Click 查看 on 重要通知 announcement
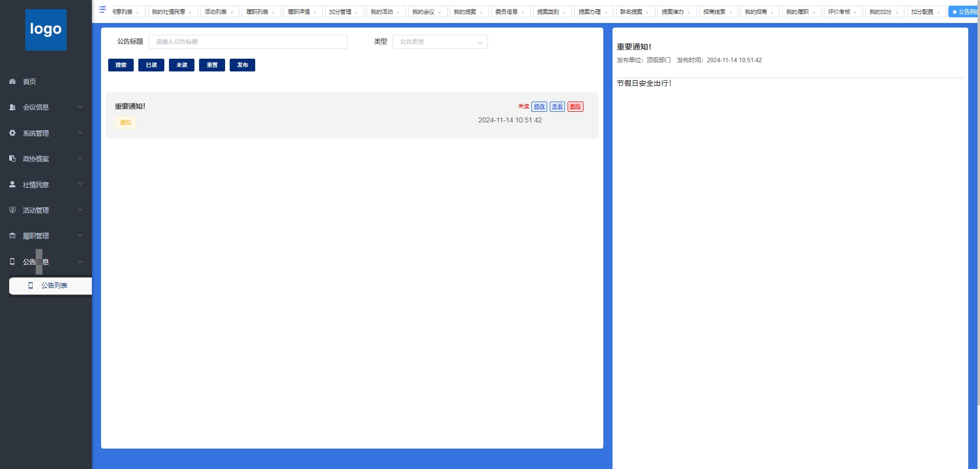980x469 pixels. (557, 107)
